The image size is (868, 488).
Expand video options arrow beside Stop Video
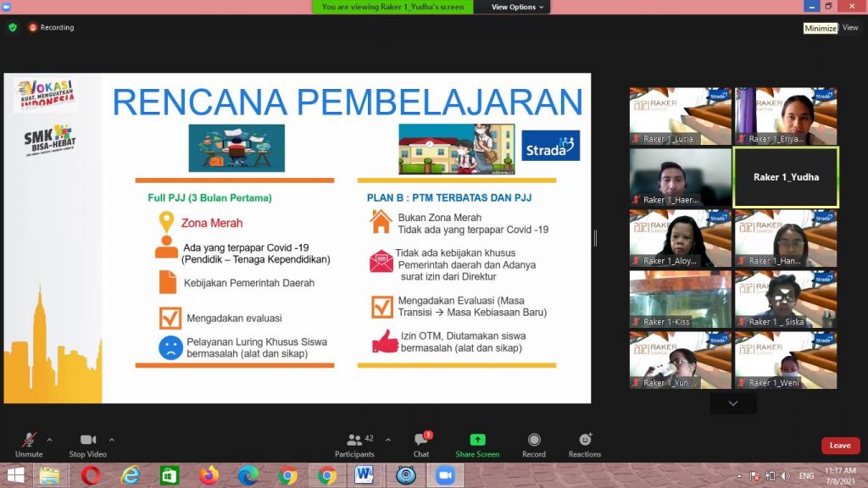pos(112,440)
